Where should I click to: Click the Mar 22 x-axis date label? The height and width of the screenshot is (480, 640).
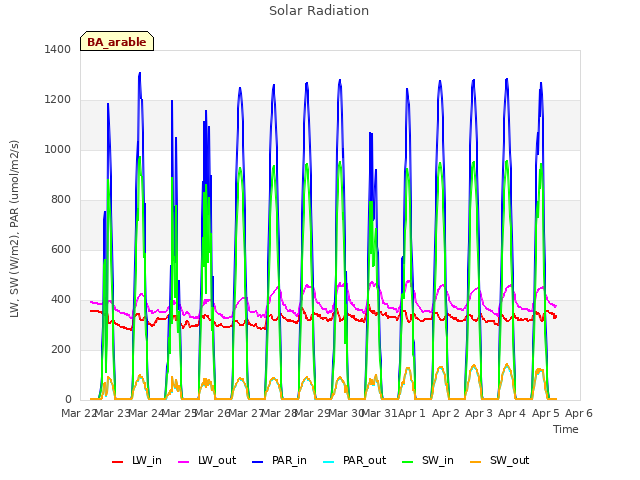(x=78, y=413)
